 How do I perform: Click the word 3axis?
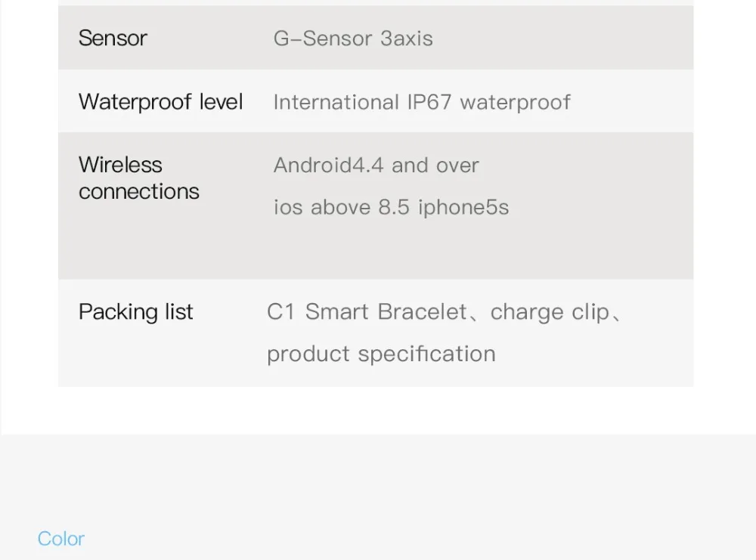407,39
